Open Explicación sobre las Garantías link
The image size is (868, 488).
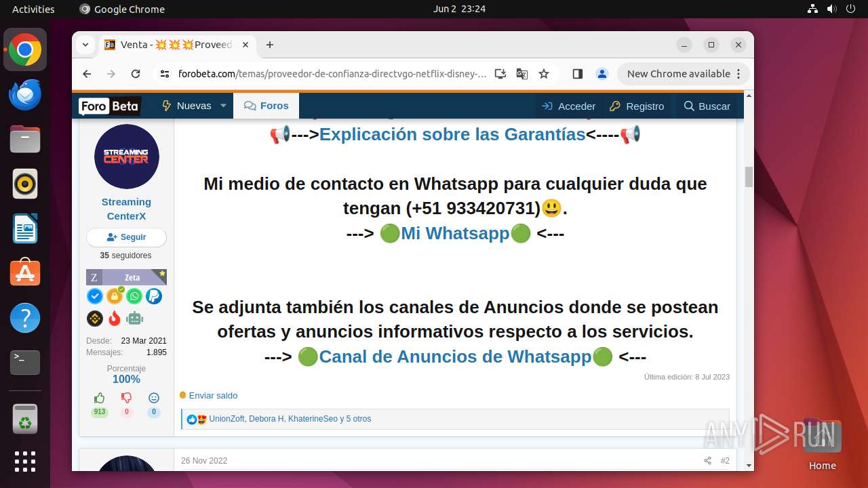click(x=452, y=134)
